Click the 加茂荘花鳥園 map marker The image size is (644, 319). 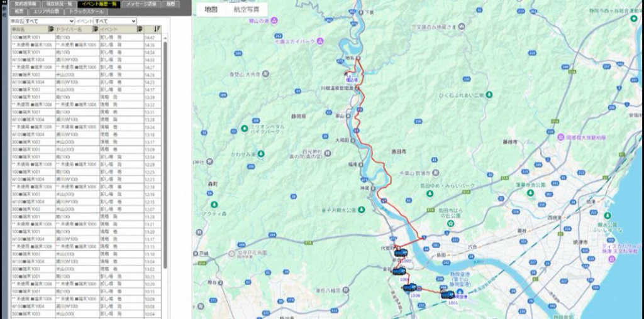coord(232,254)
